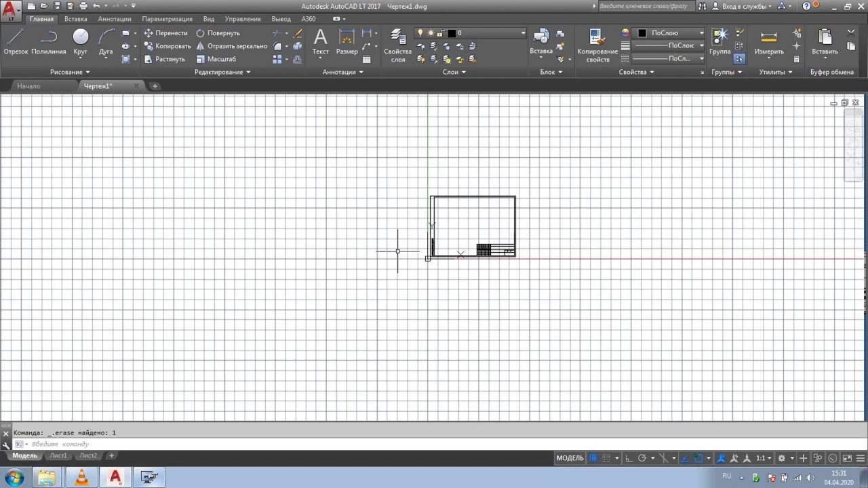
Task: Open the Вид ribbon tab
Action: pyautogui.click(x=209, y=19)
